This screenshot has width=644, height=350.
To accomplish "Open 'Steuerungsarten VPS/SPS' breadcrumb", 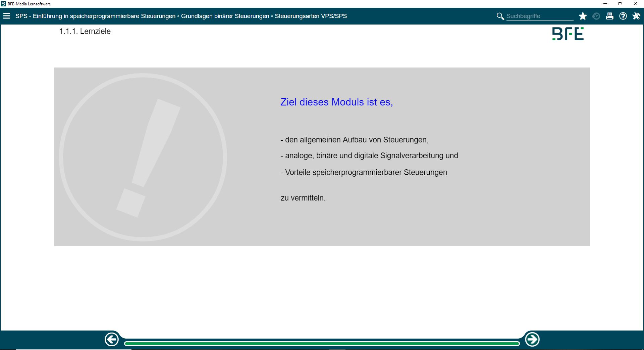I will [x=311, y=16].
